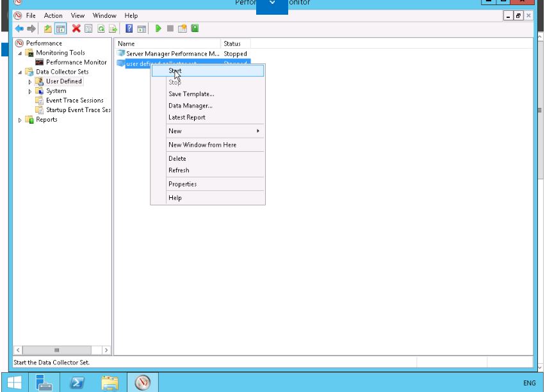This screenshot has width=545, height=392.
Task: Choose Properties from the context menu
Action: [182, 184]
